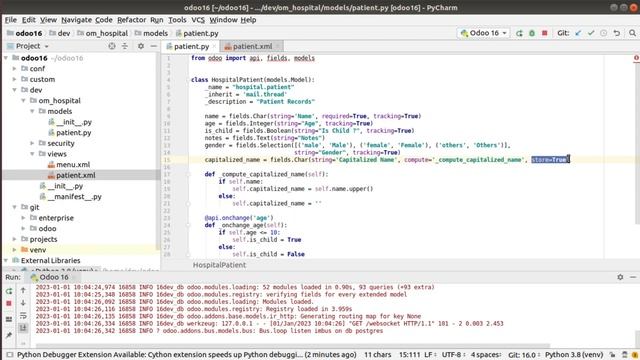The height and width of the screenshot is (360, 640).
Task: Open the 4 spaces indent selector
Action: [486, 355]
